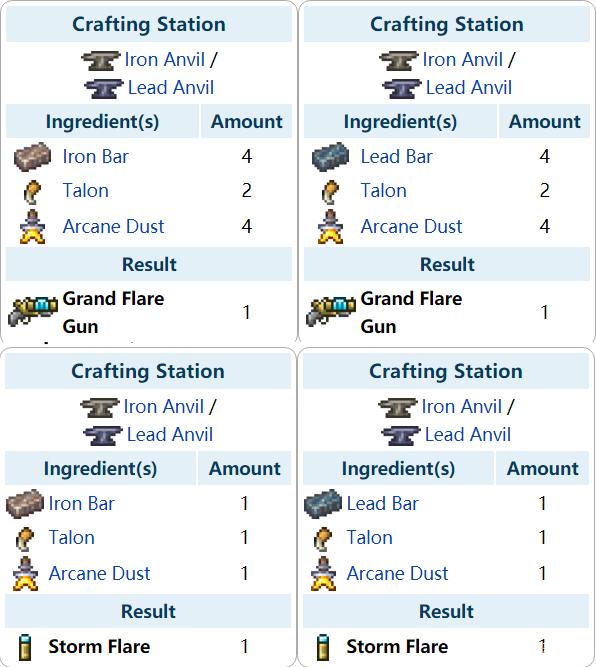Open Arcane Dust link in bottom-left recipe
This screenshot has height=667, width=596.
tap(99, 573)
